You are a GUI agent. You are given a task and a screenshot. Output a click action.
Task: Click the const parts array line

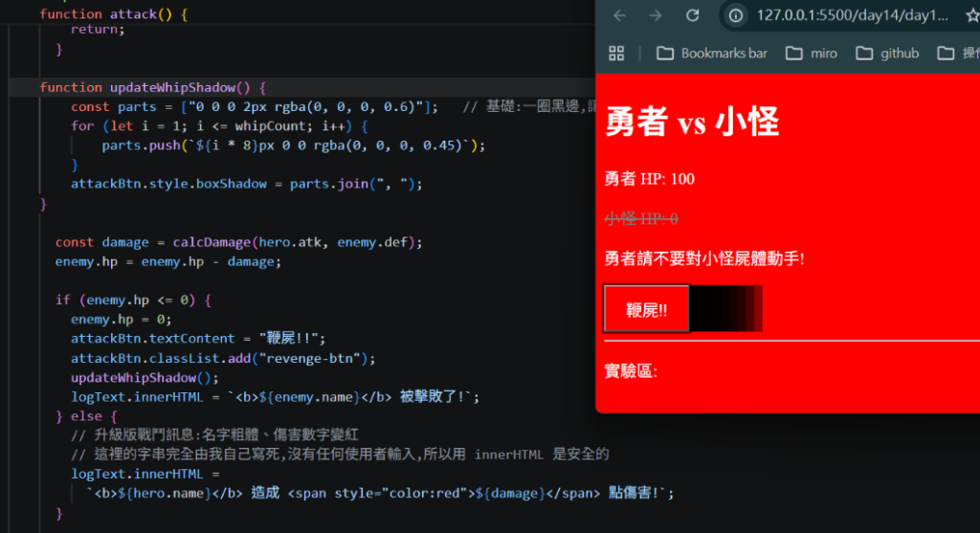click(x=255, y=107)
